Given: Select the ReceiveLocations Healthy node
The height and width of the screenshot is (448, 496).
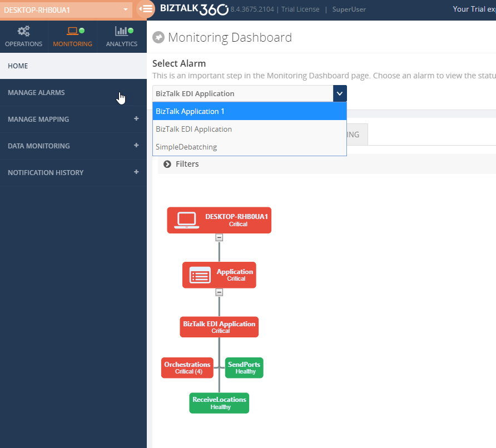Looking at the screenshot, I should pyautogui.click(x=219, y=403).
